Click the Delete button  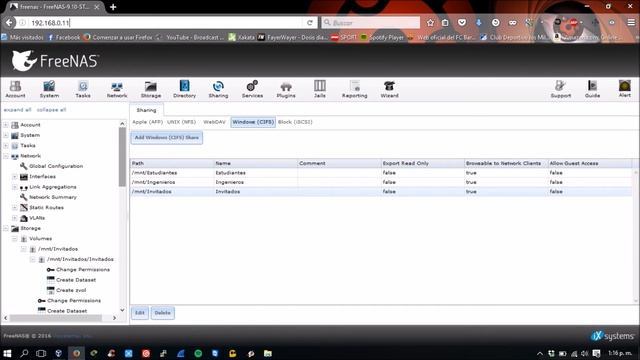click(162, 313)
